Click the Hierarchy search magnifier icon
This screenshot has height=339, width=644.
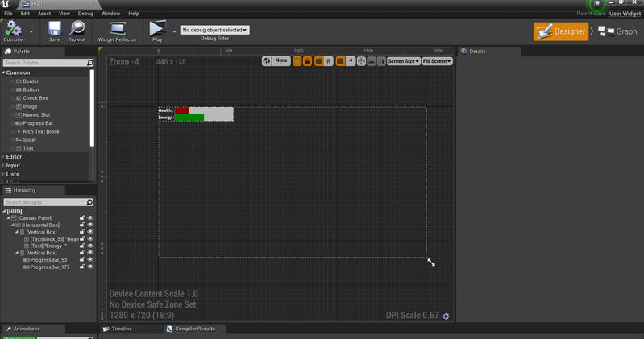(x=89, y=202)
